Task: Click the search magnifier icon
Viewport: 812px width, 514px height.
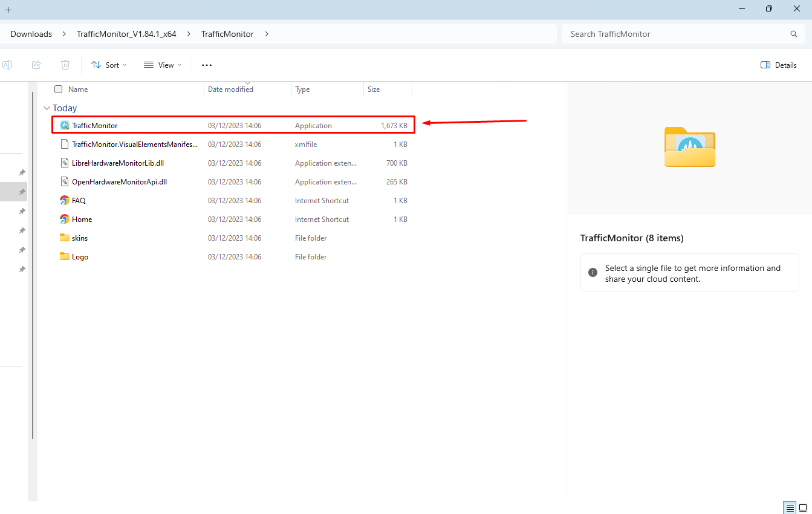Action: [794, 34]
